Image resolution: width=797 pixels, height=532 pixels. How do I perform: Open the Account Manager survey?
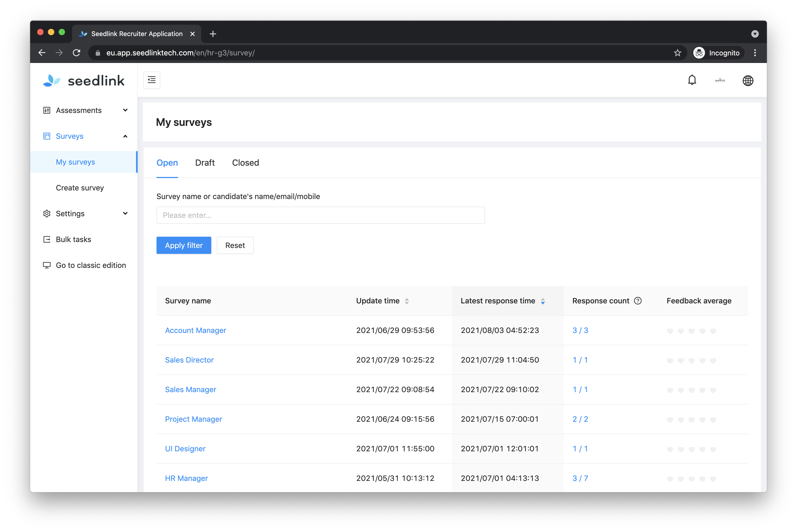195,330
